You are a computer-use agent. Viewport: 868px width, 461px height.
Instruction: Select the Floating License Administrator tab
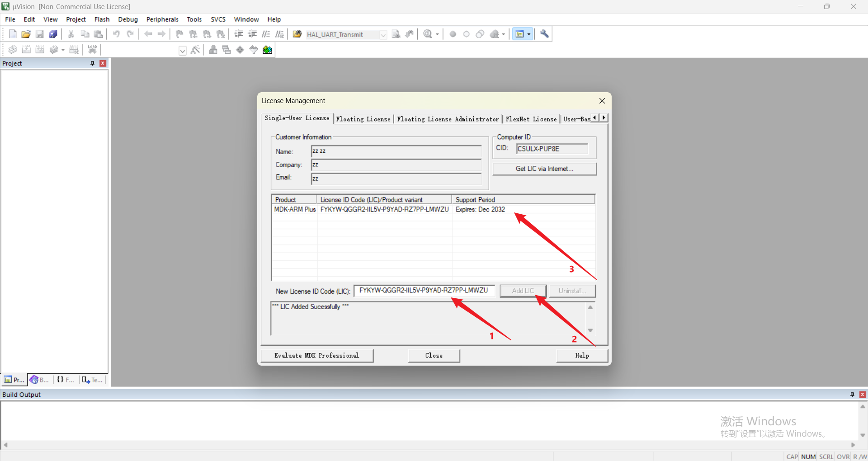click(x=448, y=119)
